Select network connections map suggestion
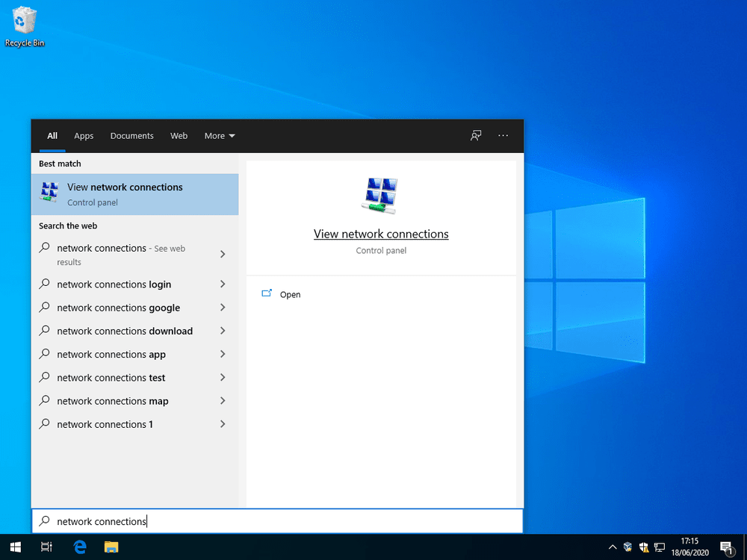 tap(134, 400)
